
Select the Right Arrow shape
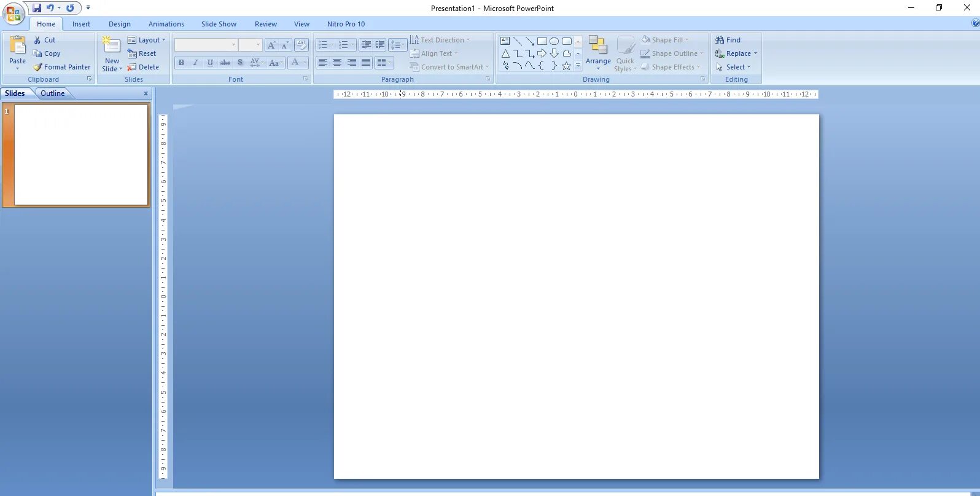pyautogui.click(x=542, y=53)
